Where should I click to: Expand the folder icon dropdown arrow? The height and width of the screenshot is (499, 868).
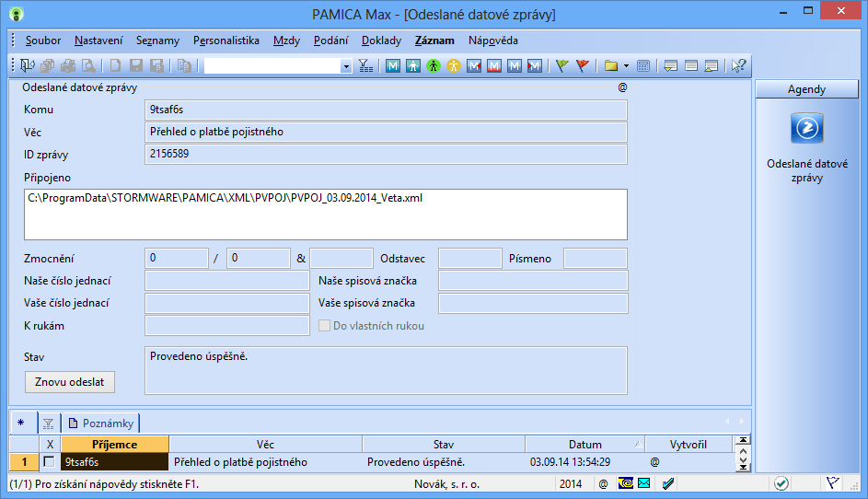[x=626, y=66]
